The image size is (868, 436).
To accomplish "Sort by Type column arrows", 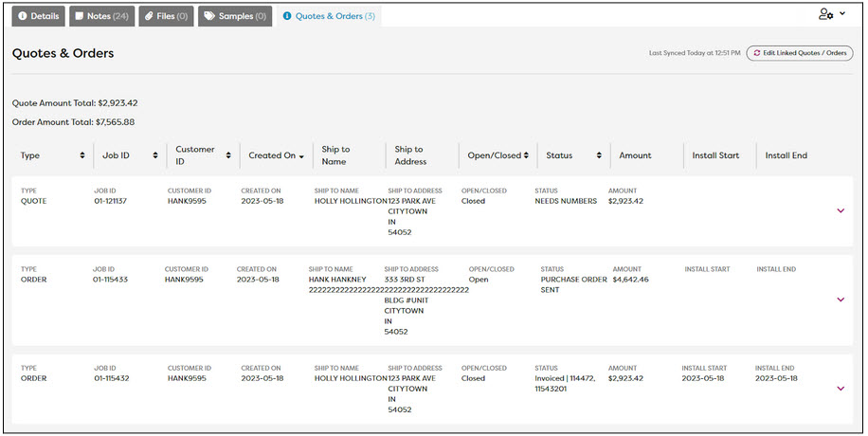I will [x=82, y=155].
